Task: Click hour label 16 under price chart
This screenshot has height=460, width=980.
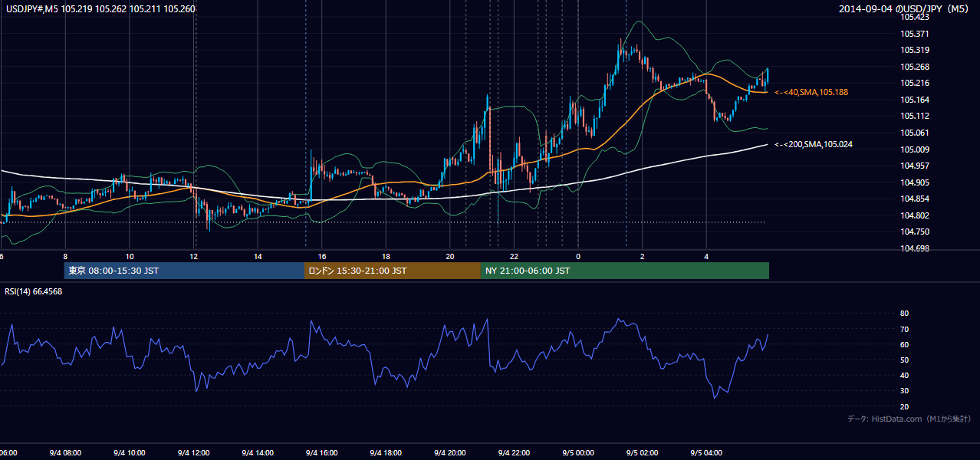Action: pos(322,256)
